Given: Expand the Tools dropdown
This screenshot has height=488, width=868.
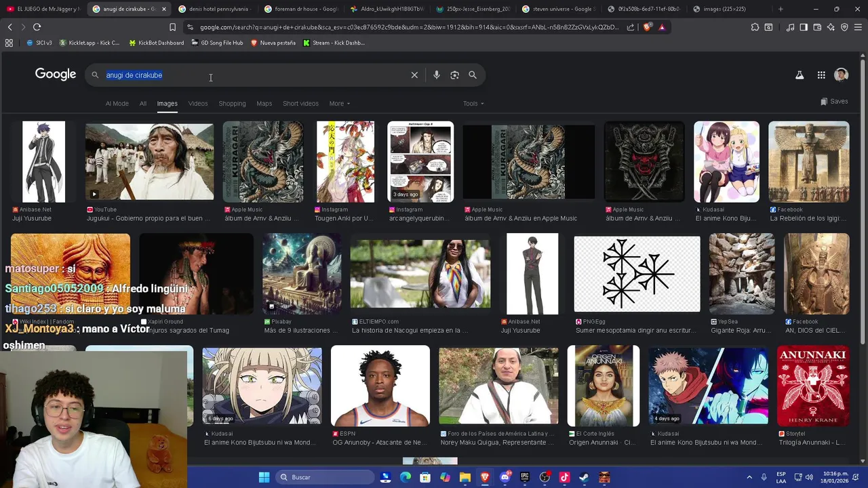Looking at the screenshot, I should [473, 104].
